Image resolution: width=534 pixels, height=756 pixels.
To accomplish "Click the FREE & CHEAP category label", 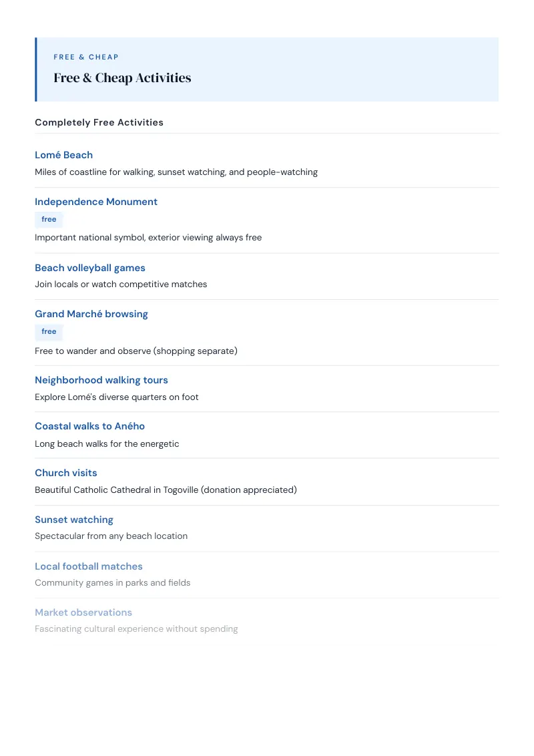I will pos(86,57).
